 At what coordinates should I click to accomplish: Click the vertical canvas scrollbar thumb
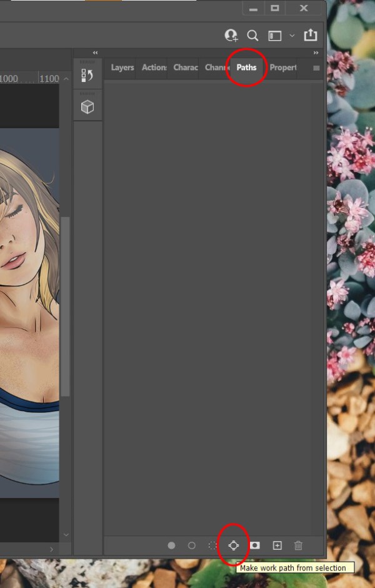click(x=65, y=307)
